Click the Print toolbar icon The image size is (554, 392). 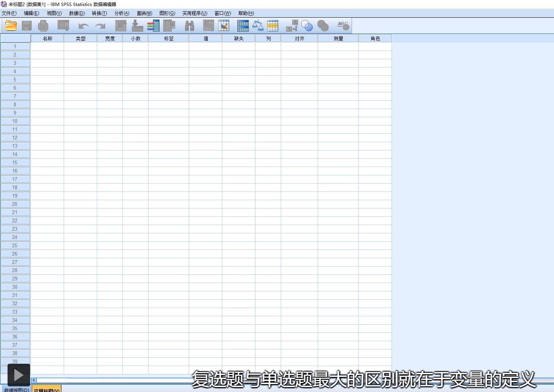click(x=43, y=26)
